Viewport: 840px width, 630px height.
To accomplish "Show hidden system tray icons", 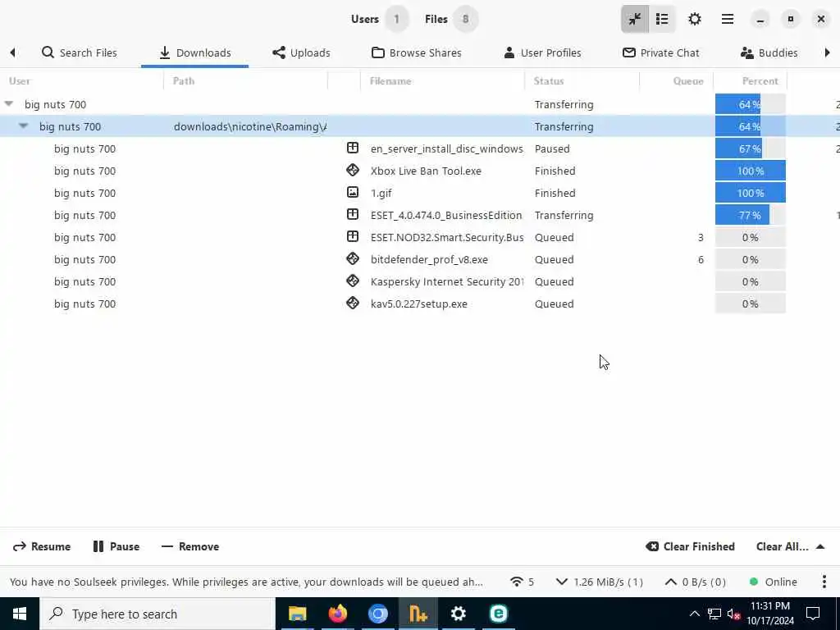I will coord(694,614).
